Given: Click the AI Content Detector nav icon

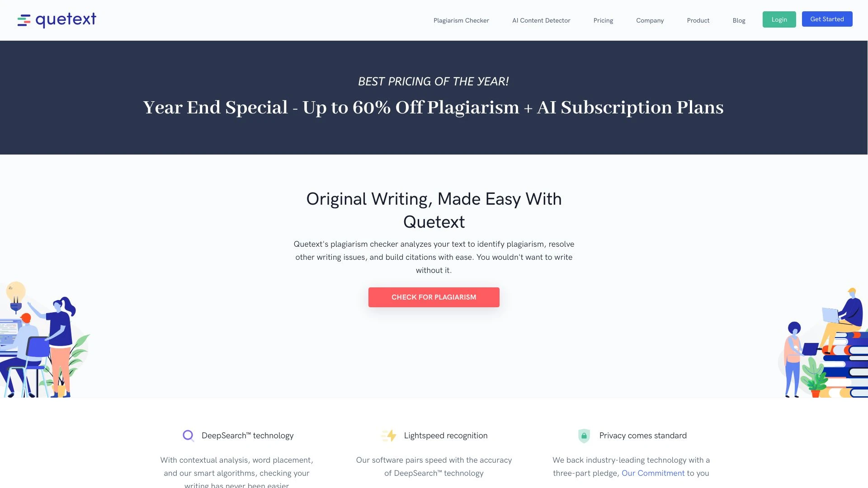Looking at the screenshot, I should click(541, 20).
